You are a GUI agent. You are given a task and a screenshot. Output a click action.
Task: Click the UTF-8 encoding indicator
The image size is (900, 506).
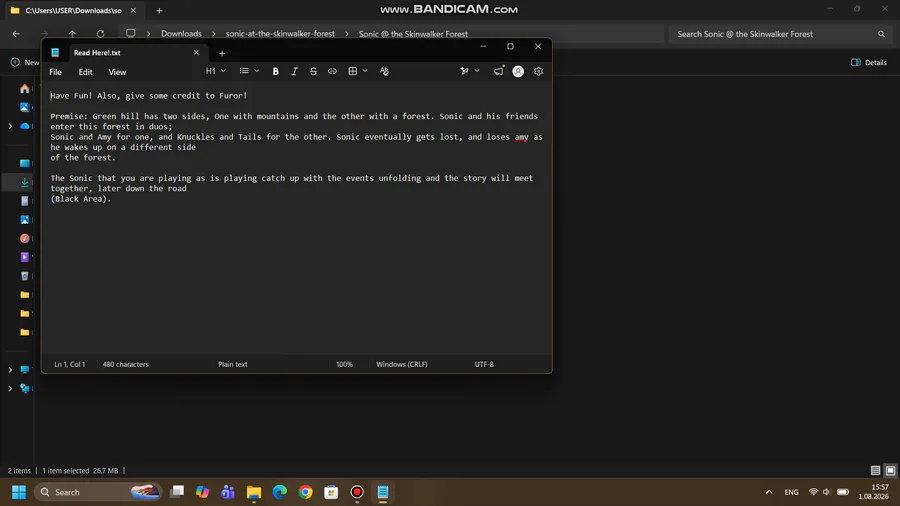tap(484, 364)
